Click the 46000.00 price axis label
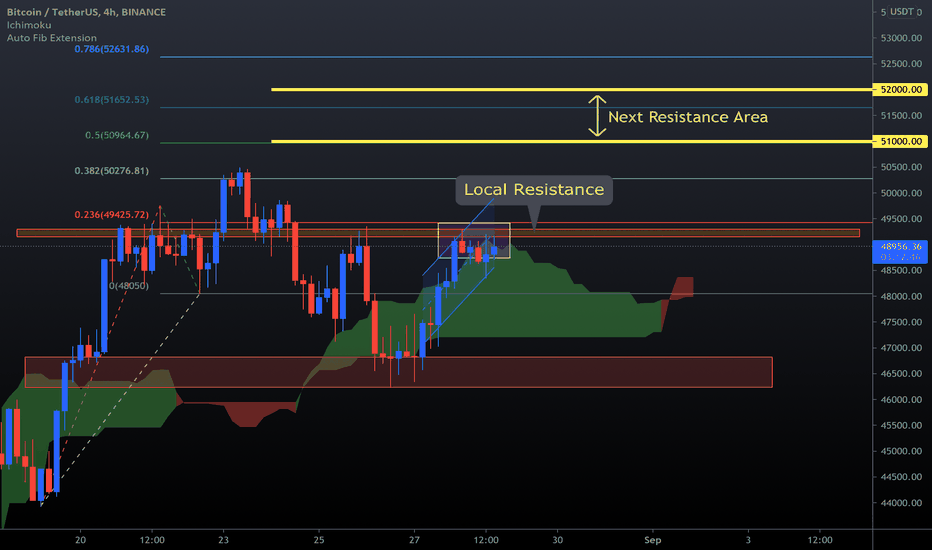The height and width of the screenshot is (550, 932). [901, 400]
